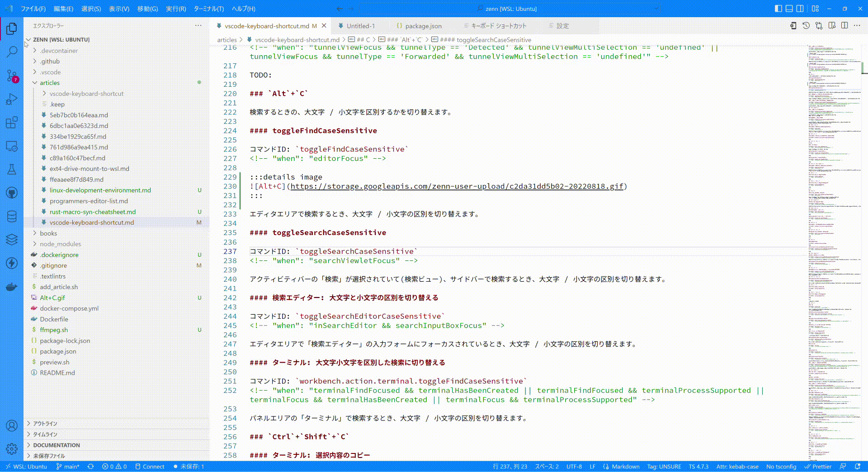Open the Explorer view in activity bar
This screenshot has width=868, height=472.
[12, 28]
